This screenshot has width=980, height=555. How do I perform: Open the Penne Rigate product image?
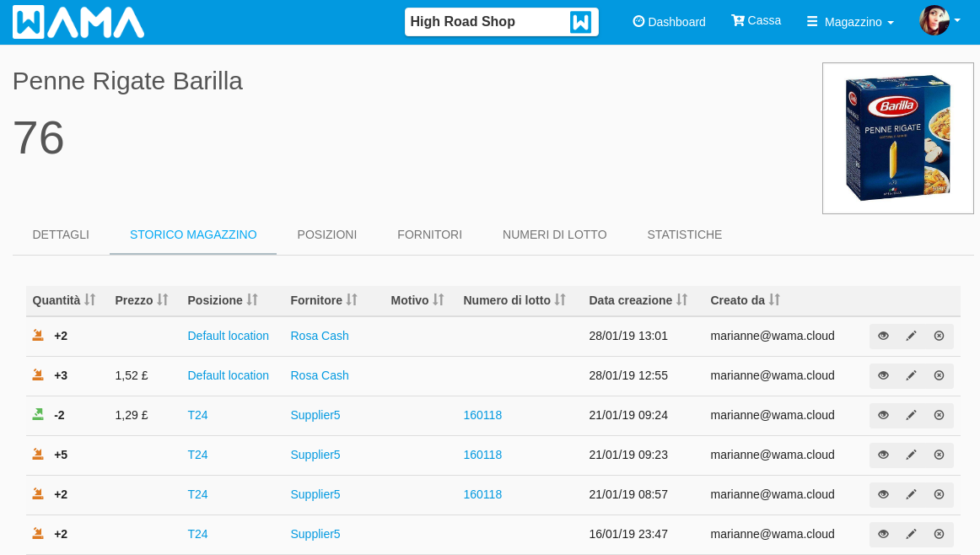[897, 138]
